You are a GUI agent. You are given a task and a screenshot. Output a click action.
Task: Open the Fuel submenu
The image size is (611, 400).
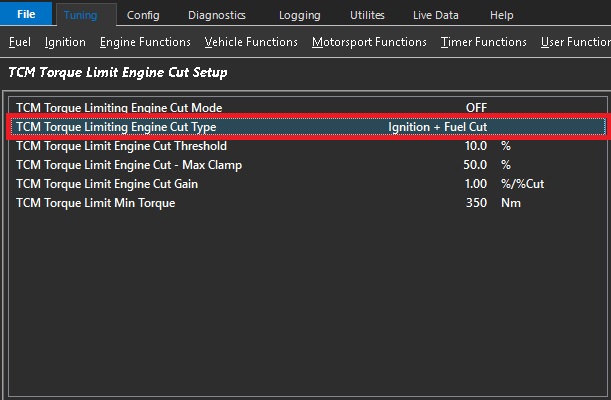pyautogui.click(x=19, y=42)
